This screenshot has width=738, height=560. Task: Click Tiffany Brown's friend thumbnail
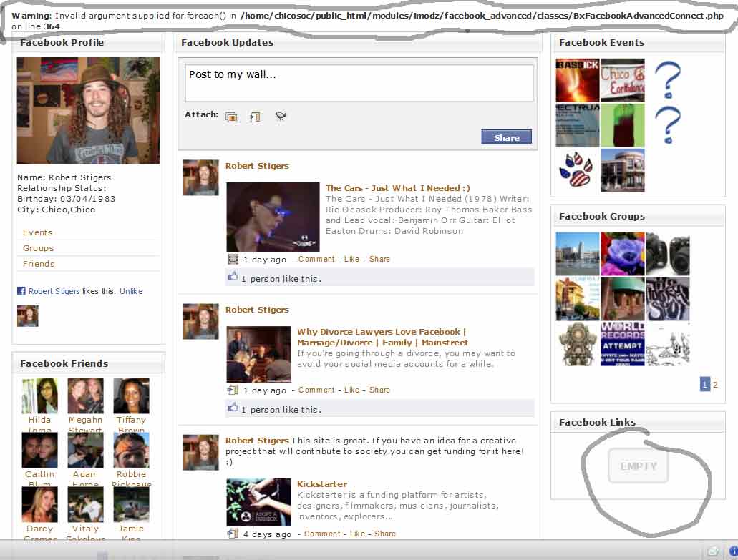click(x=131, y=396)
